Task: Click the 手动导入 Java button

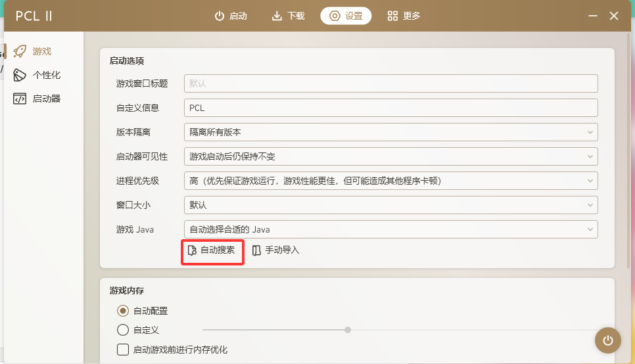Action: (x=276, y=250)
